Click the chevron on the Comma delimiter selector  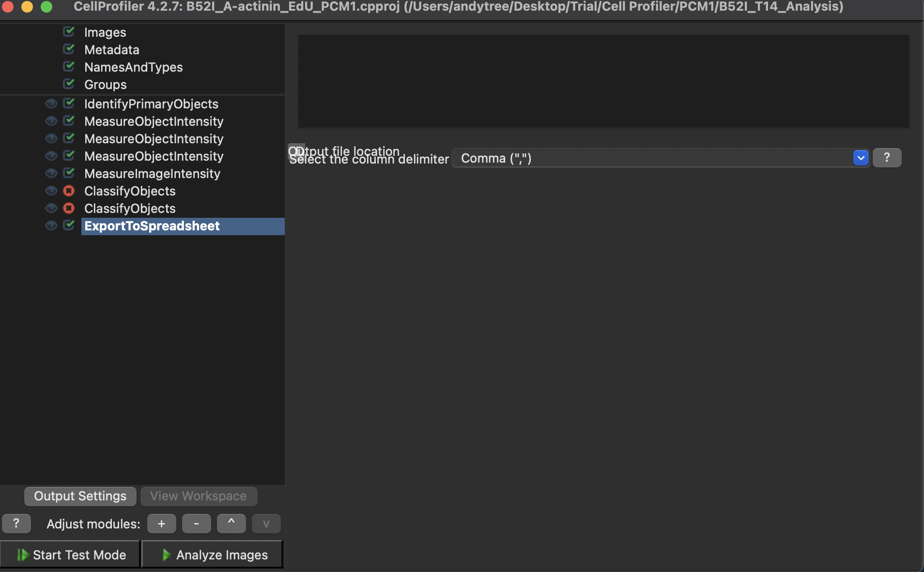pos(861,158)
